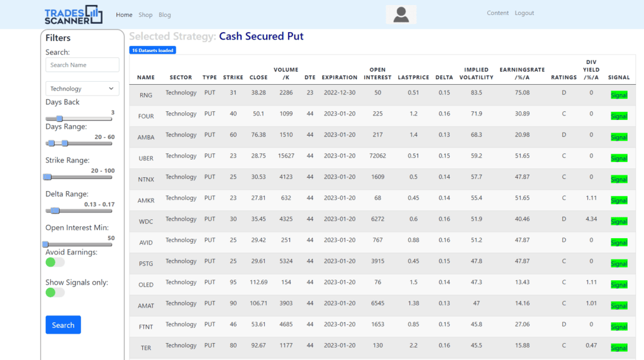Select the FOUR ticker name
This screenshot has height=360, width=644.
pyautogui.click(x=146, y=116)
